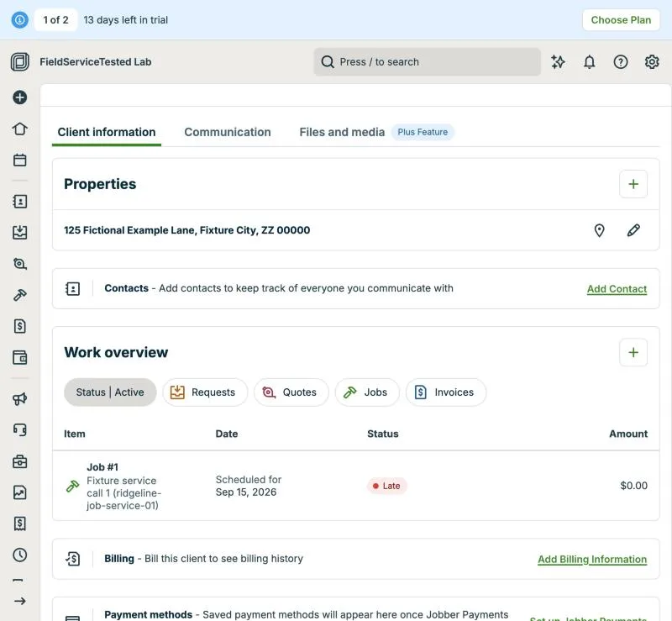672x621 pixels.
Task: Open the Status Active filter dropdown
Action: pyautogui.click(x=110, y=392)
